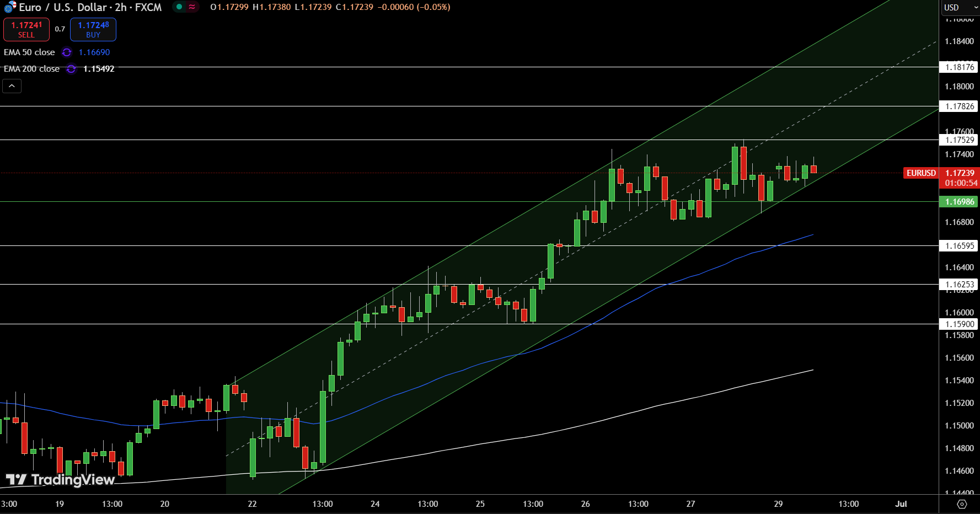Click the 1.17826 horizontal line price label
980x514 pixels.
(x=959, y=106)
